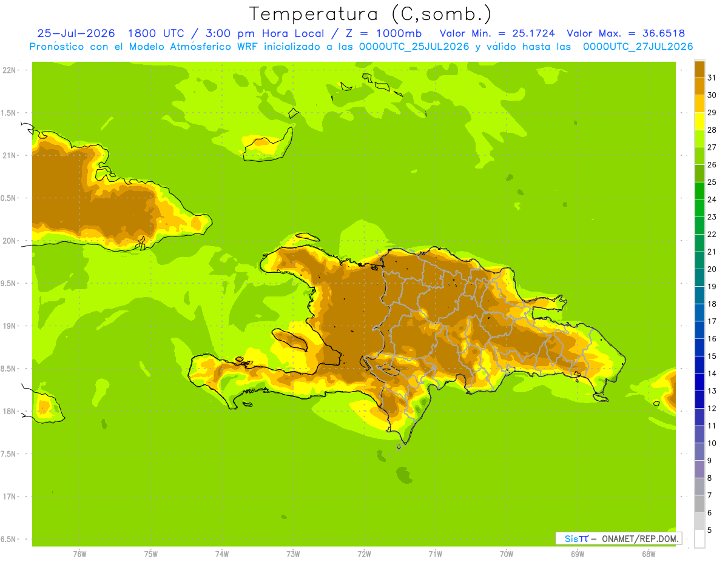The image size is (728, 562).
Task: Click legend swatch between 27 and 28
Action: pyautogui.click(x=699, y=139)
